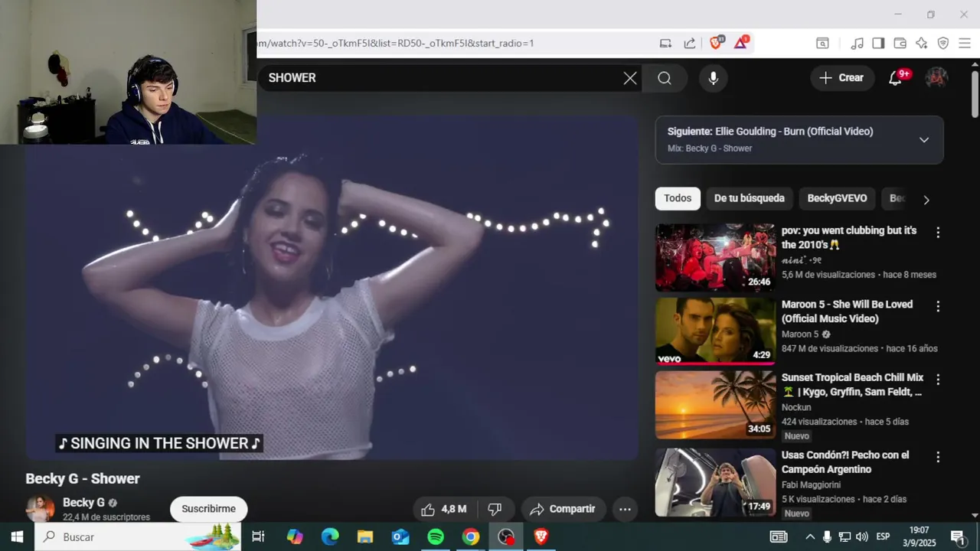Viewport: 980px width, 551px height.
Task: Open the Brave tab search icon
Action: pos(822,44)
